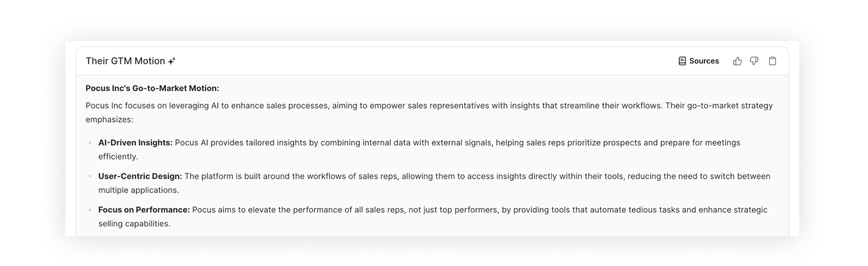Click the word efficiently in the first bullet
868x266 pixels.
(118, 157)
